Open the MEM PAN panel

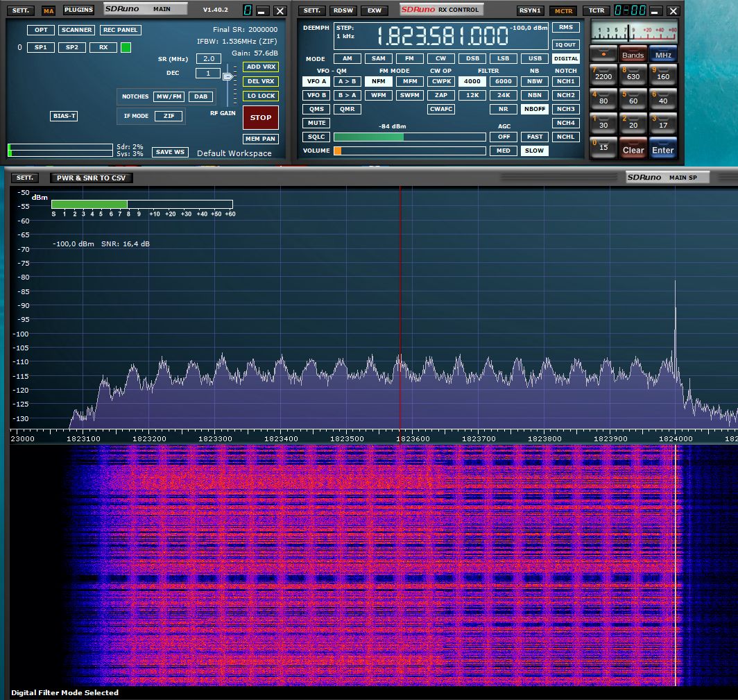(x=260, y=139)
